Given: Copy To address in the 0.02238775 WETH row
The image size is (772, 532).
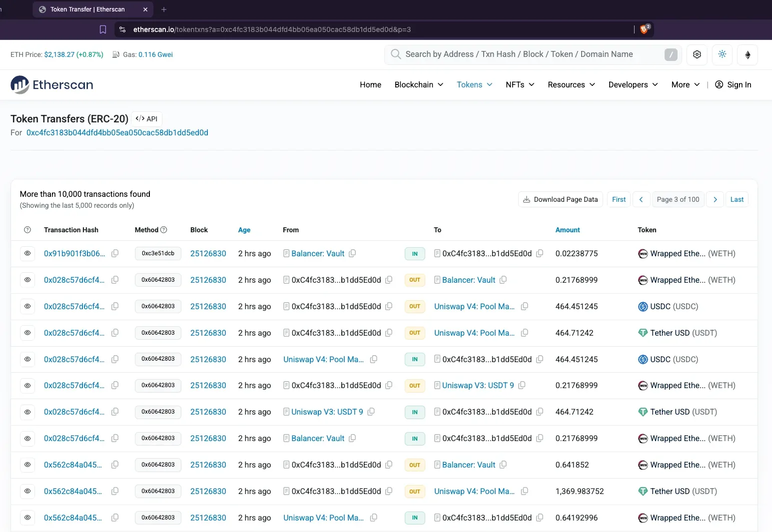Looking at the screenshot, I should (x=540, y=253).
